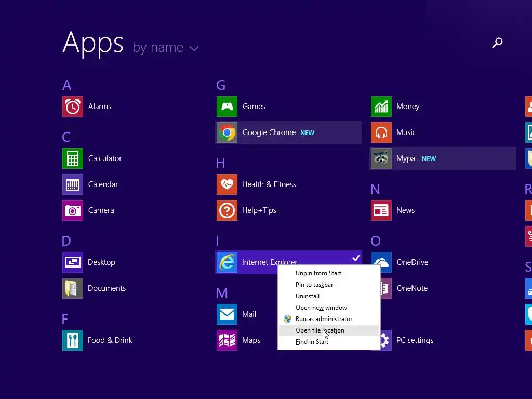Click the letter M group header

[x=222, y=293]
